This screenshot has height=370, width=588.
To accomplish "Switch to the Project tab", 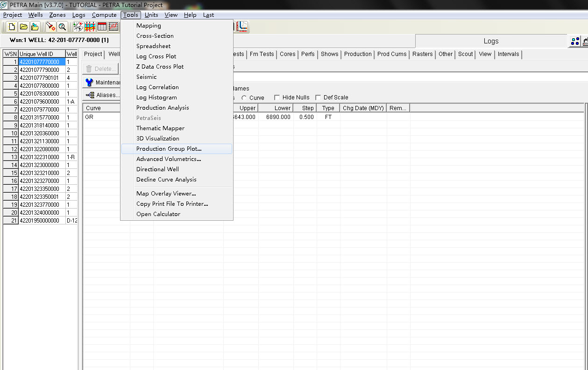I will (93, 54).
